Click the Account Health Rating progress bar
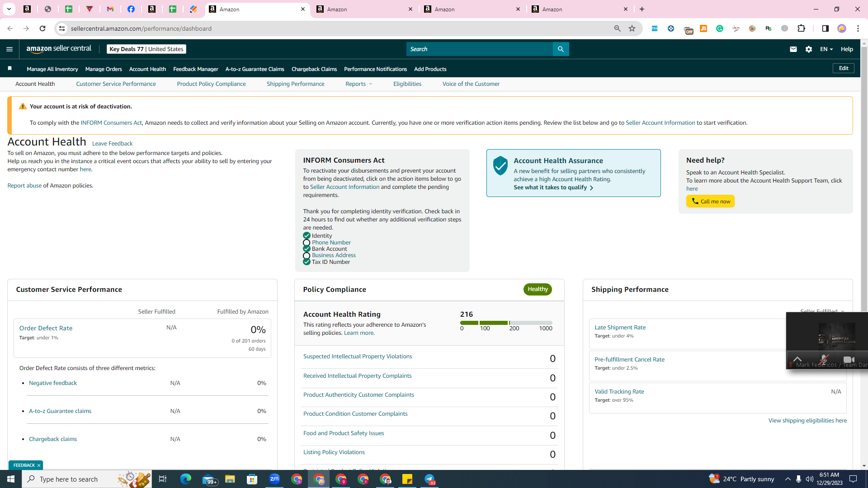Image resolution: width=868 pixels, height=488 pixels. [x=506, y=323]
